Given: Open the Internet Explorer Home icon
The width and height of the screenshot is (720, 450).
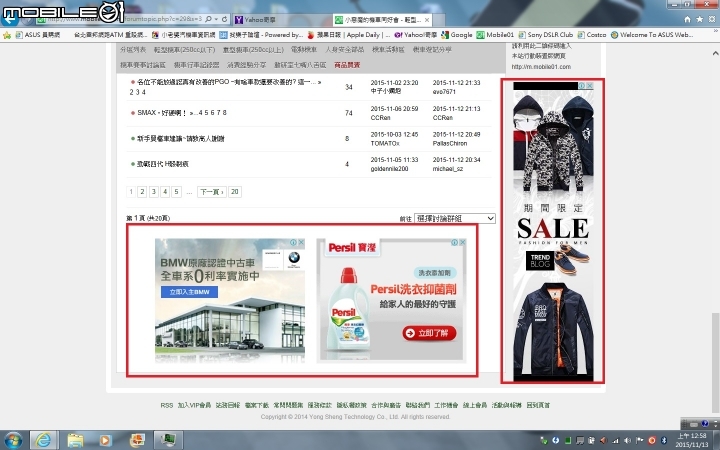Looking at the screenshot, I should (687, 19).
